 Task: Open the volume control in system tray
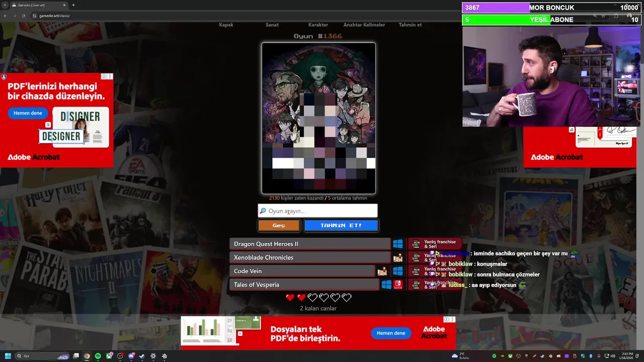[613, 356]
